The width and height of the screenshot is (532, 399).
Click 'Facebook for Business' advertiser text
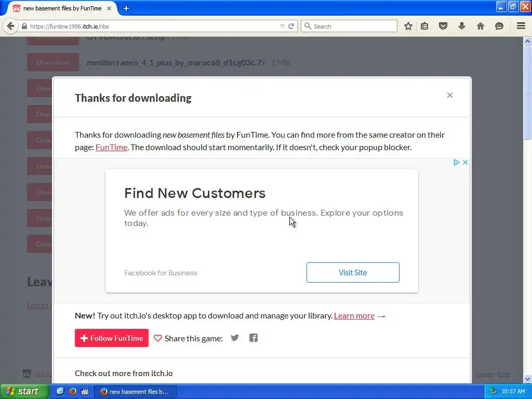pyautogui.click(x=161, y=273)
